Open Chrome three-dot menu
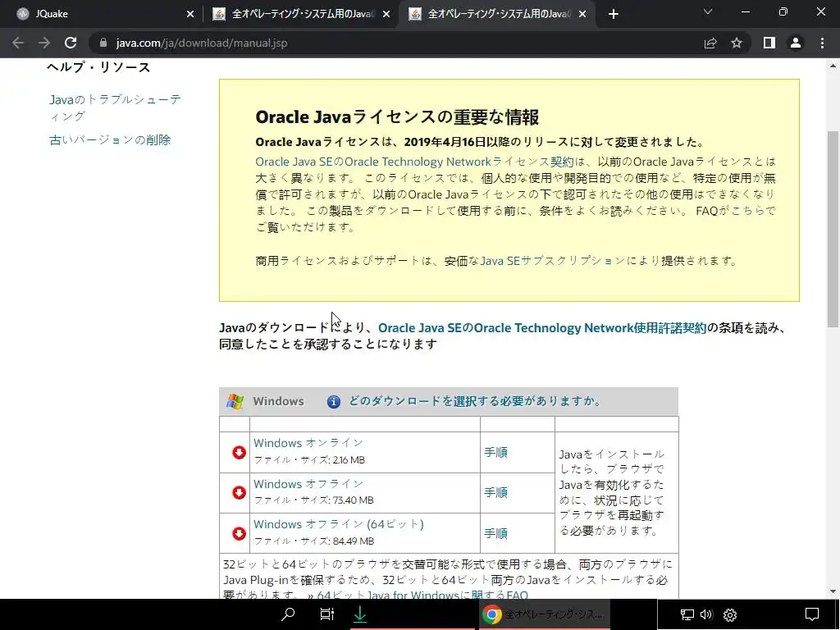 click(822, 43)
